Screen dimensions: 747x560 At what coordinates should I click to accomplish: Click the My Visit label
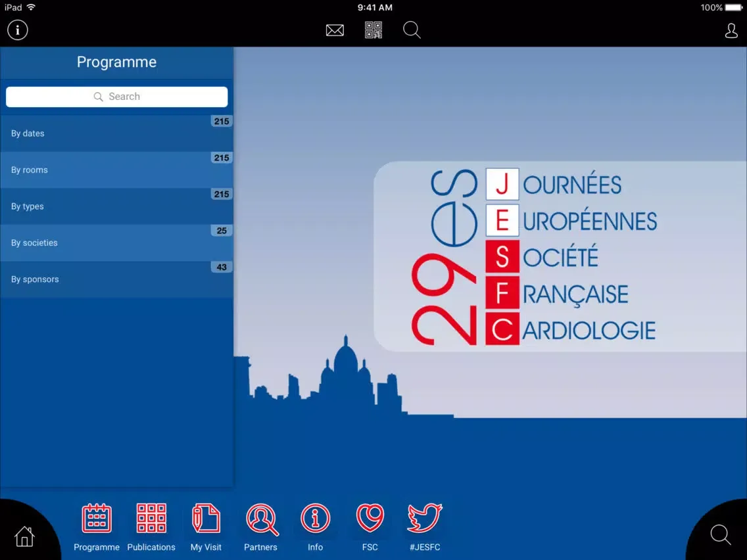click(x=206, y=547)
